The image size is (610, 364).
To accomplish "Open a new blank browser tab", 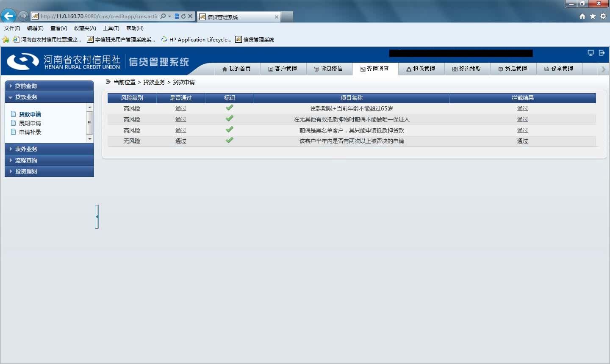I will (287, 17).
